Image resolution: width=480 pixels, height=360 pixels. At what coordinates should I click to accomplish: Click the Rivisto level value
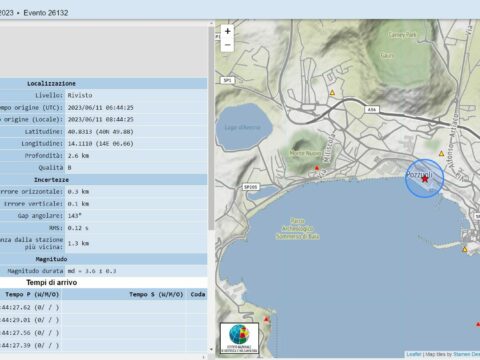[80, 95]
